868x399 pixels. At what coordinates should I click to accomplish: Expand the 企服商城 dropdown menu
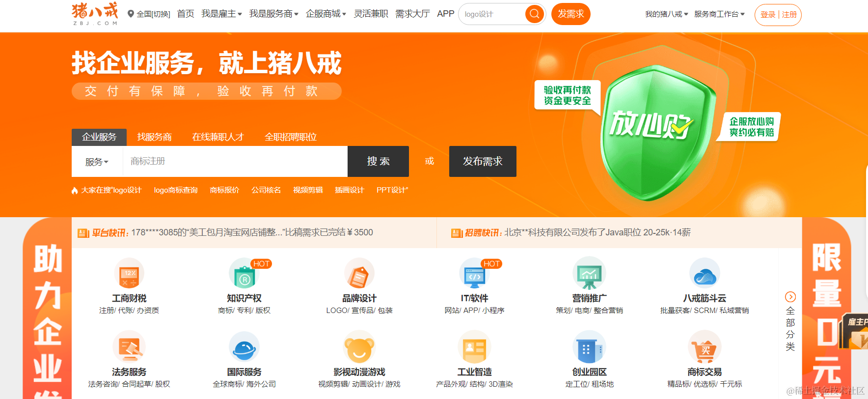pos(326,14)
